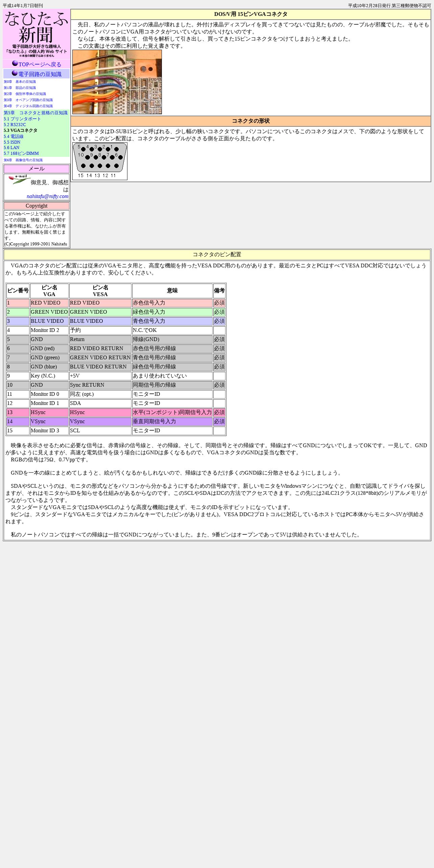
Task: Click the メール section header
Action: click(x=37, y=169)
